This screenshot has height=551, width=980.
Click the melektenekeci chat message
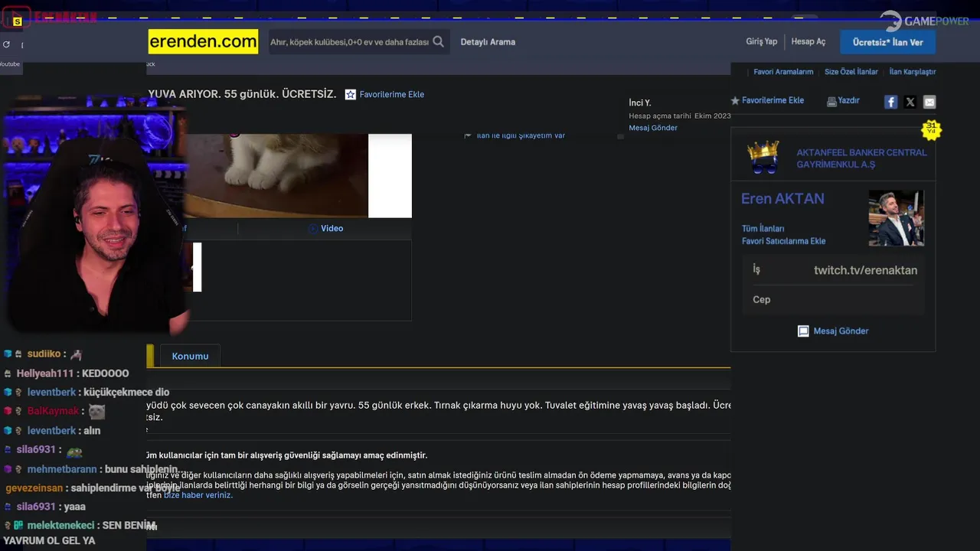point(79,533)
